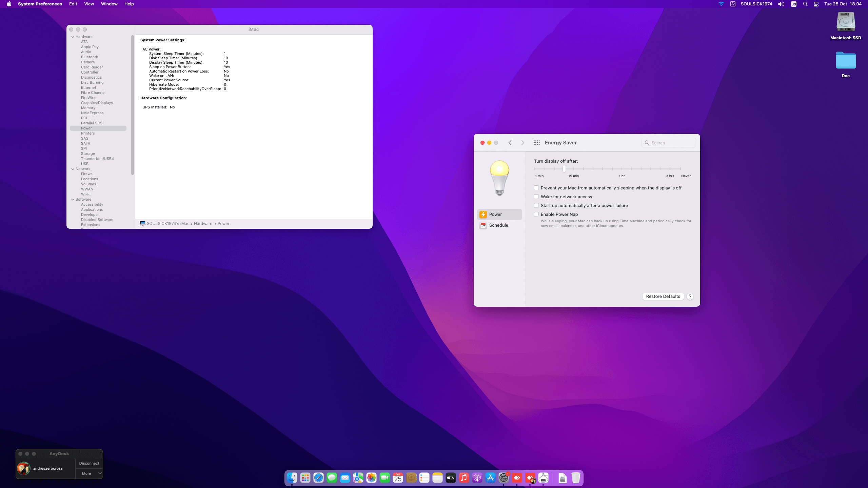The width and height of the screenshot is (868, 488).
Task: Open the App Store from the Dock
Action: point(490,478)
